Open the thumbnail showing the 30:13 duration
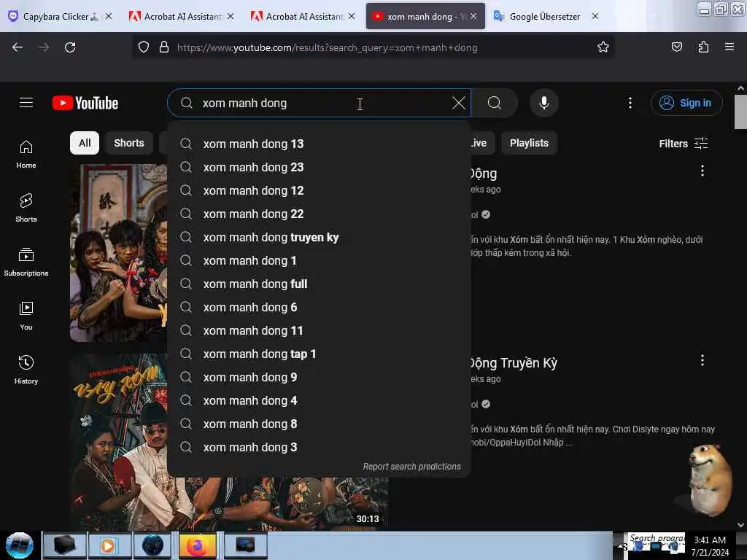This screenshot has width=747, height=560. pyautogui.click(x=228, y=502)
